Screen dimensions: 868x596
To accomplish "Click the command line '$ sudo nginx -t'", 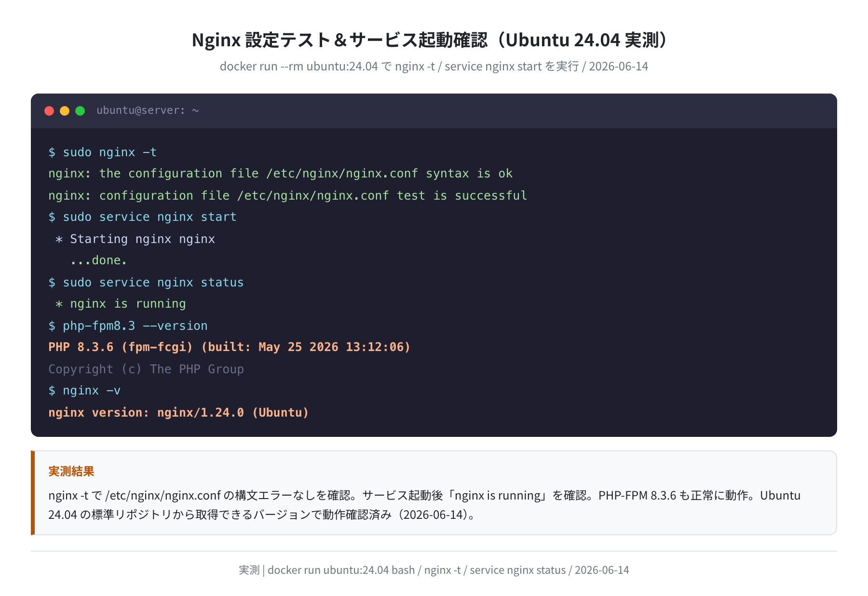I will pyautogui.click(x=103, y=152).
